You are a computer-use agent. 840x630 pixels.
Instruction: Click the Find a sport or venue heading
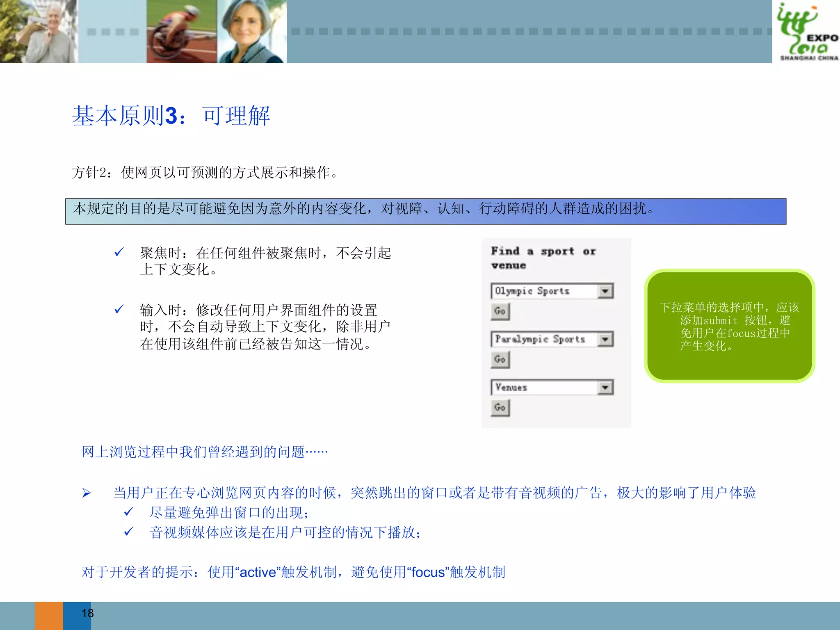[543, 258]
